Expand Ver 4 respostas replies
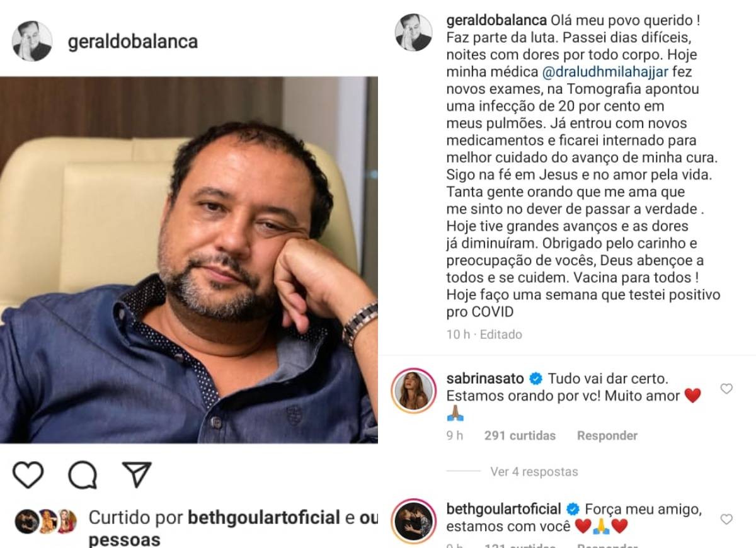 point(534,471)
